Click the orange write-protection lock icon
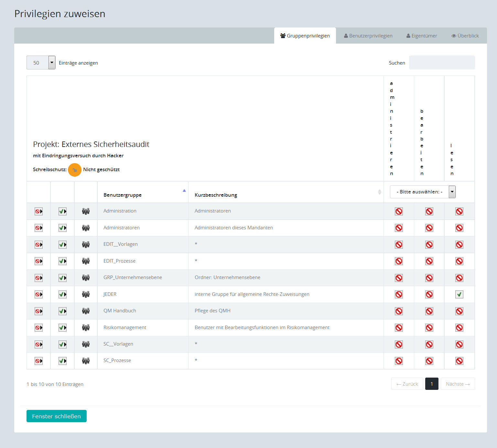Viewport: 497px width, 448px height. point(75,170)
